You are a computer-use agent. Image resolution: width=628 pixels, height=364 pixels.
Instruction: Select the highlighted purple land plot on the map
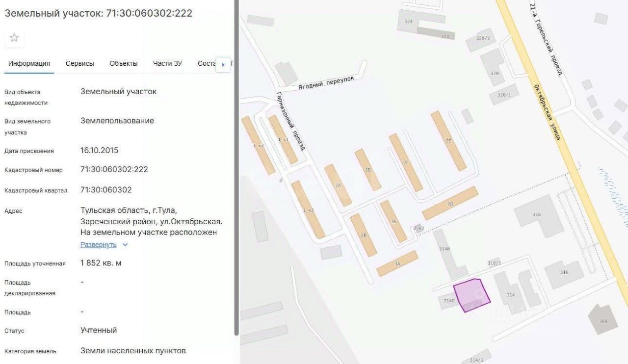(x=471, y=295)
